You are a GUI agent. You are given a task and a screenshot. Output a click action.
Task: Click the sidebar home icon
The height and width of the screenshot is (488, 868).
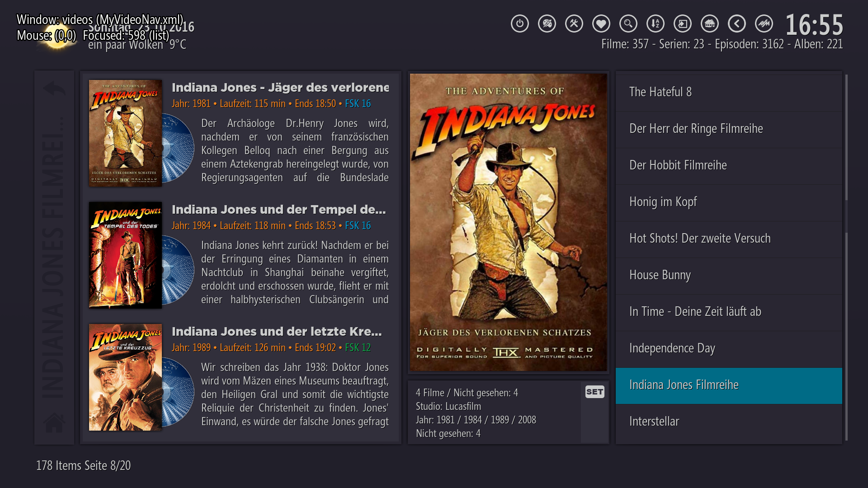(x=54, y=422)
